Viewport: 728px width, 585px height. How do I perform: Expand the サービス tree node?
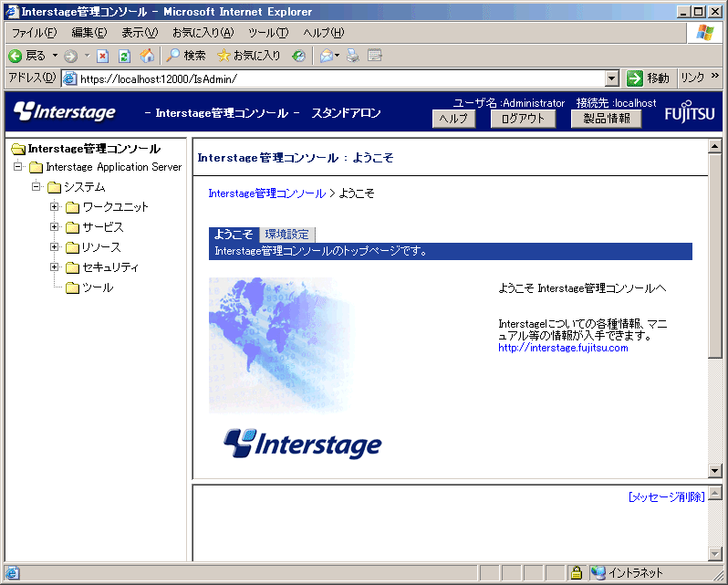(x=55, y=226)
